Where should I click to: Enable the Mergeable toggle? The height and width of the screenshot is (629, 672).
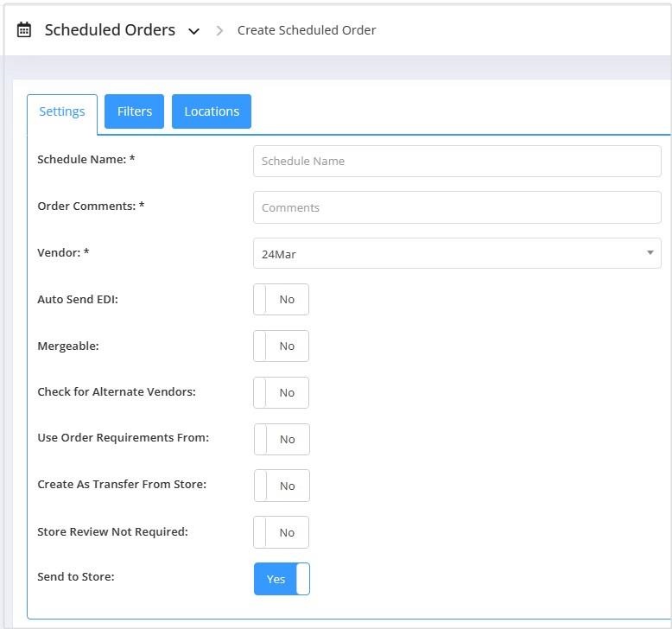click(281, 346)
